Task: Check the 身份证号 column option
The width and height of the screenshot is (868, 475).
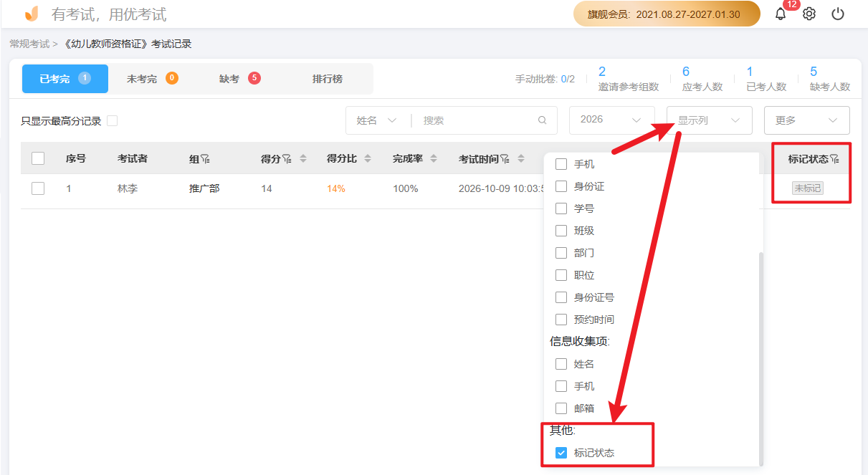Action: tap(561, 297)
